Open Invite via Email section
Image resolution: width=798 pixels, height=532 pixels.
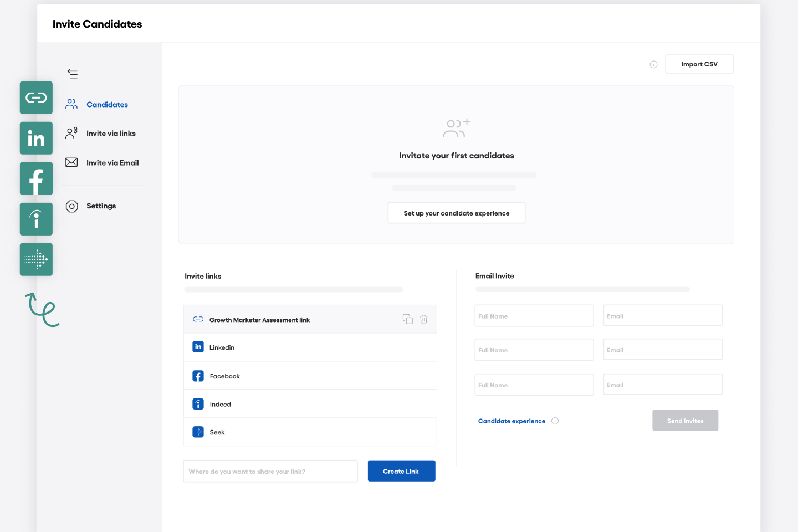[112, 163]
